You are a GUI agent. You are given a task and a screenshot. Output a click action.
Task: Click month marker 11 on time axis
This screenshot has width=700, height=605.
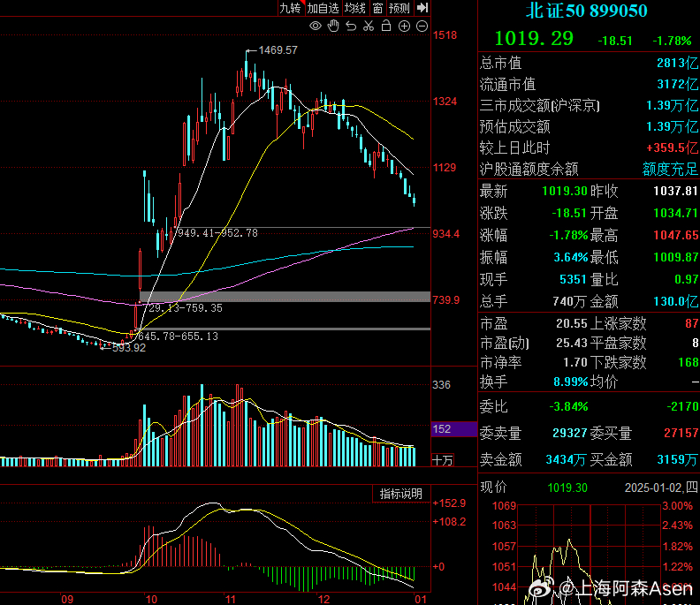click(231, 599)
